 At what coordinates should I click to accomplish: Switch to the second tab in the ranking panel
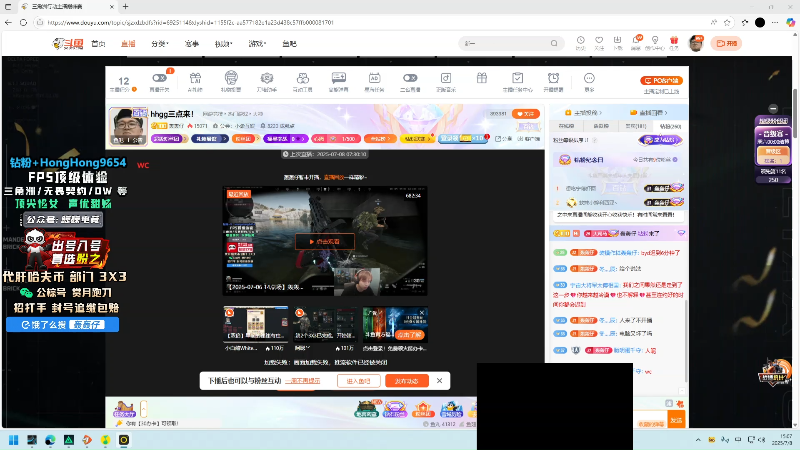[601, 126]
